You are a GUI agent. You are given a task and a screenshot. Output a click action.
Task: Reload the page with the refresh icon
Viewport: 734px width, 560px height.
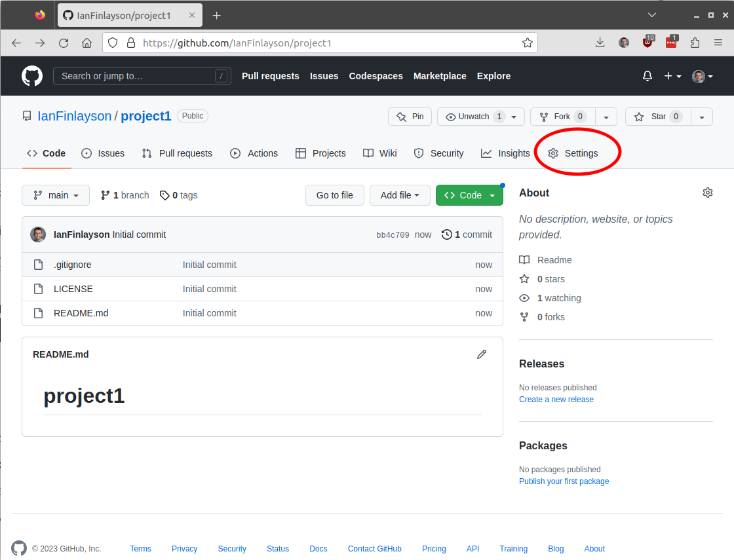click(x=64, y=43)
